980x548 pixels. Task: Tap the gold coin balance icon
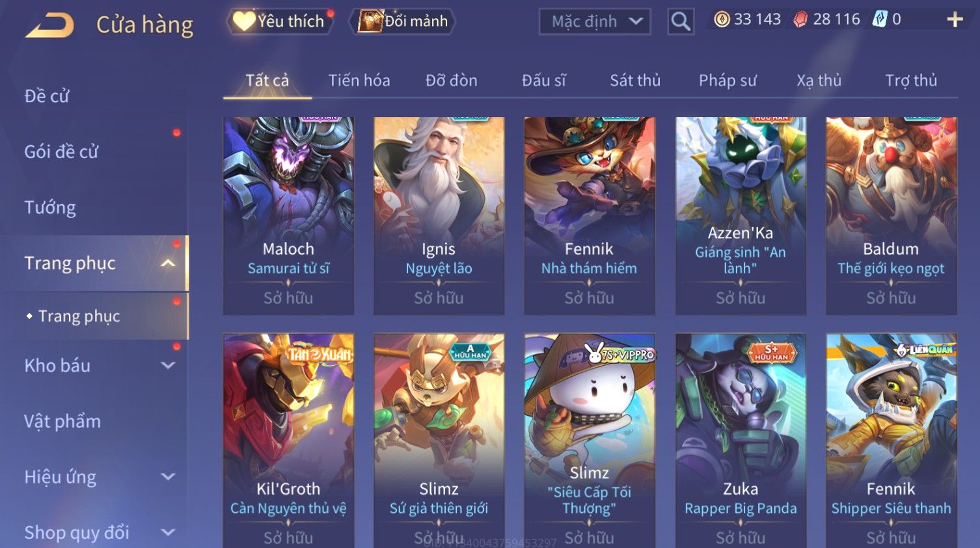(722, 20)
